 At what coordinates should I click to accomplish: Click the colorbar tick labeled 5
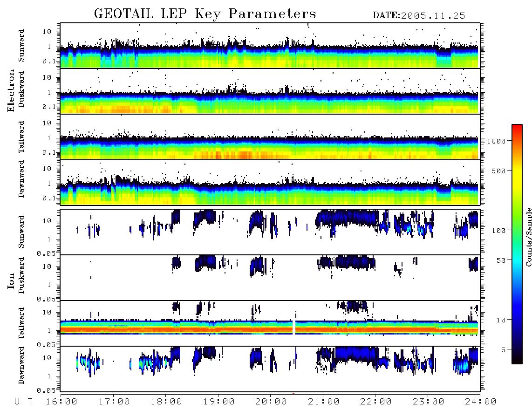point(504,349)
